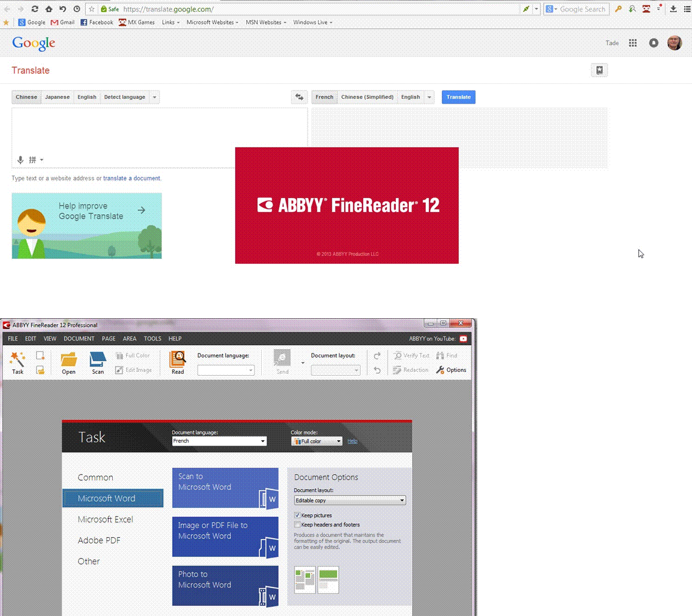This screenshot has height=616, width=692.
Task: Open the VIEW menu in FineReader
Action: 50,339
